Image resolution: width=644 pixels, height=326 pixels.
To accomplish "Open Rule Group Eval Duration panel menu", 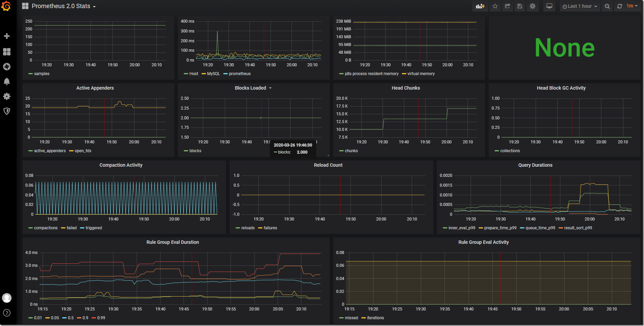I will (x=173, y=242).
